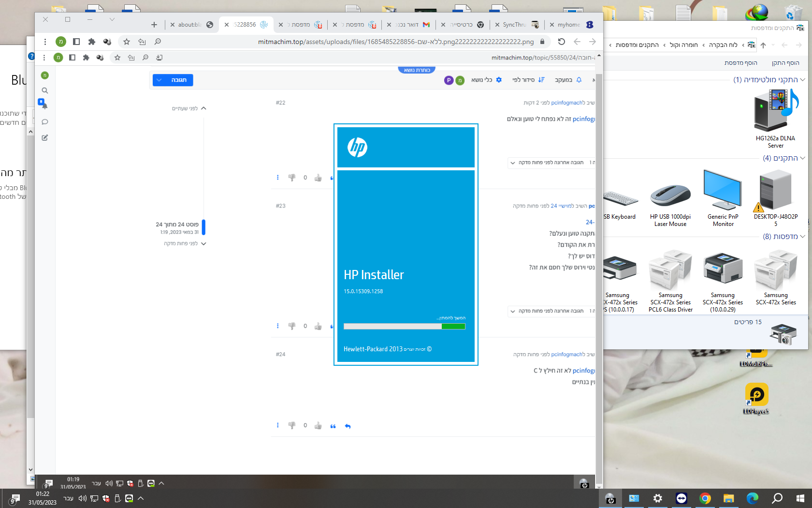Open the Chrome three-dot menu beside the assets URL
This screenshot has width=812, height=508.
coord(45,42)
